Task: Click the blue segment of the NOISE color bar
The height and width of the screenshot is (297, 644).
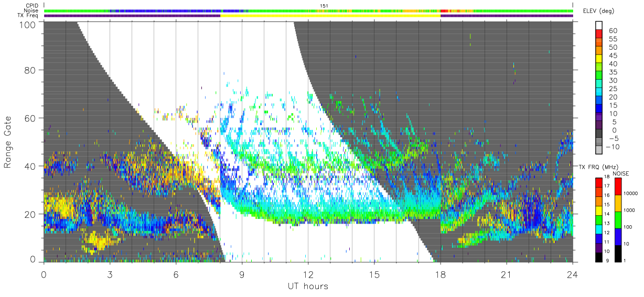Action: pos(618,237)
